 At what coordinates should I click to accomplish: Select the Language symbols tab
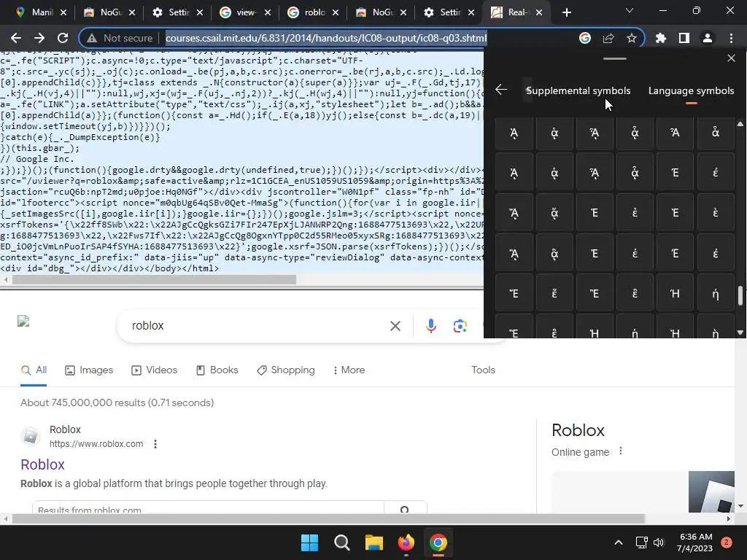691,90
